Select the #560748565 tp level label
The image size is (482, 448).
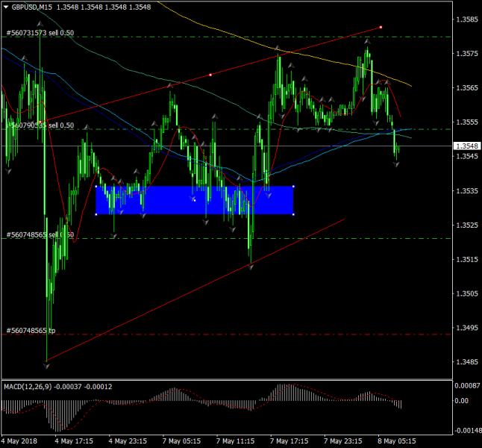[x=31, y=331]
